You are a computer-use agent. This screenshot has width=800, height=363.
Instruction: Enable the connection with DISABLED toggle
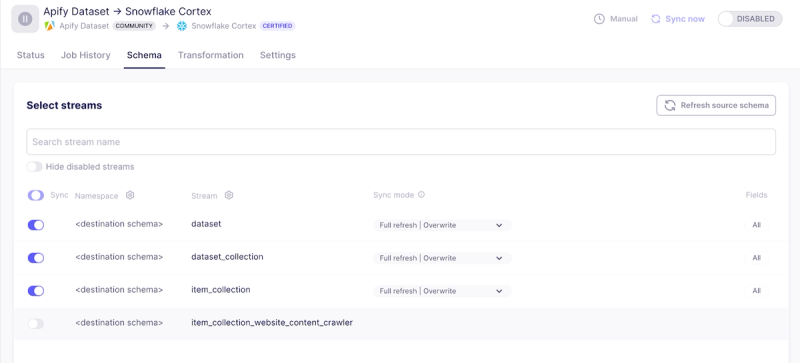click(x=749, y=19)
